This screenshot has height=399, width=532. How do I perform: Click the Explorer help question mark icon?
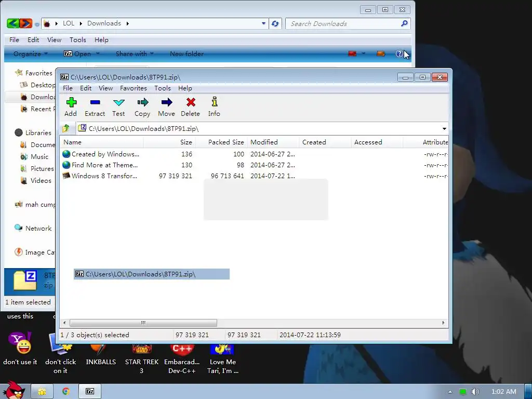(x=399, y=54)
